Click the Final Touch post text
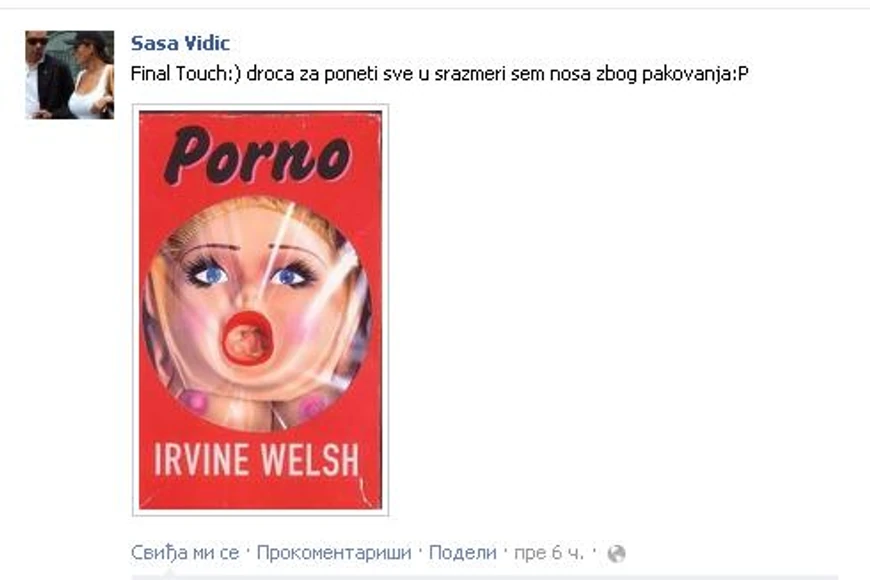870x580 pixels. [439, 73]
